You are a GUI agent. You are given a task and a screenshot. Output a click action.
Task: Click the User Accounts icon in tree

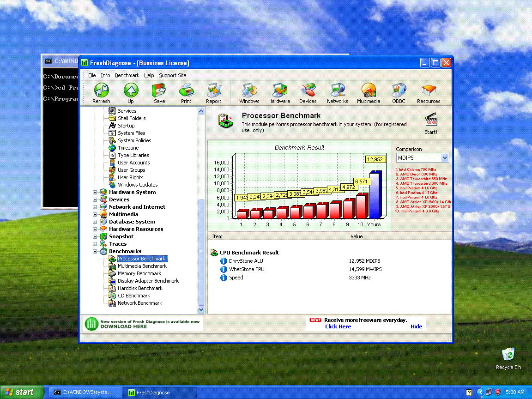tap(112, 163)
